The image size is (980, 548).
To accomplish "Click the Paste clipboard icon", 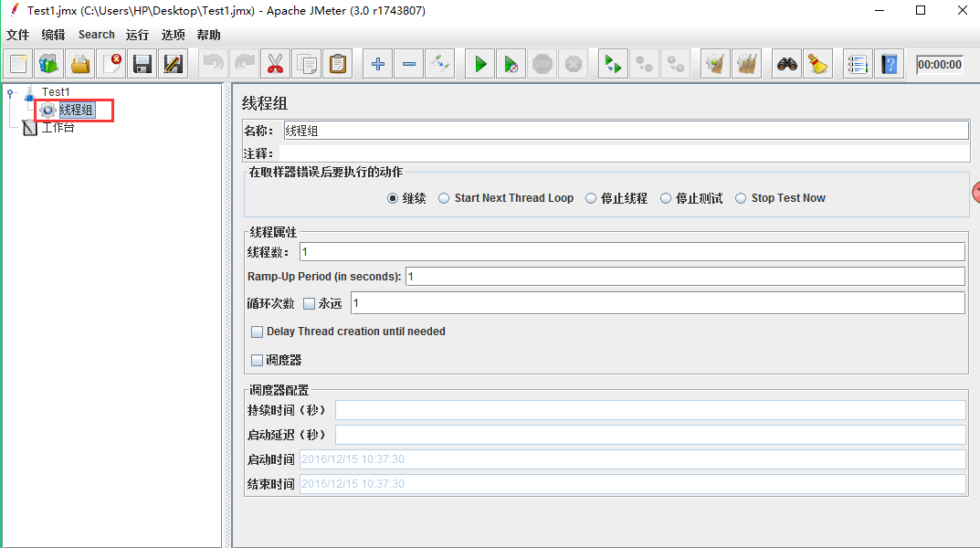I will coord(338,64).
